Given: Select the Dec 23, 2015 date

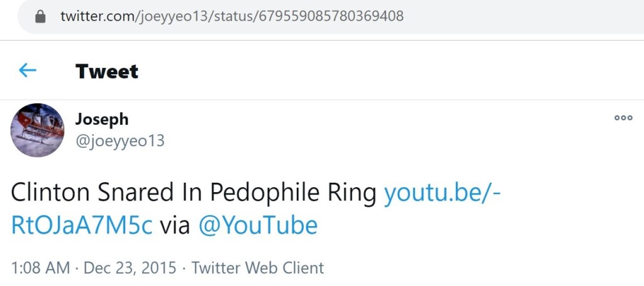Looking at the screenshot, I should pos(130,267).
